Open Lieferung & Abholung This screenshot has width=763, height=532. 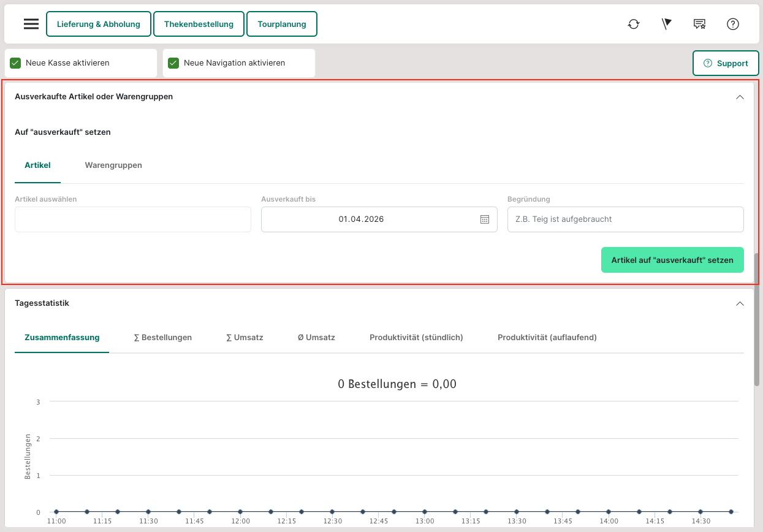99,25
